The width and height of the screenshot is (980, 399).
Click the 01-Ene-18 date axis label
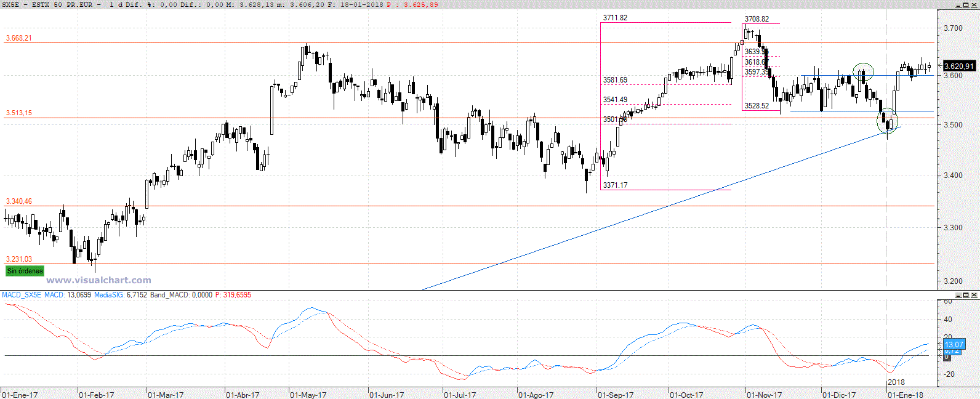pos(906,395)
